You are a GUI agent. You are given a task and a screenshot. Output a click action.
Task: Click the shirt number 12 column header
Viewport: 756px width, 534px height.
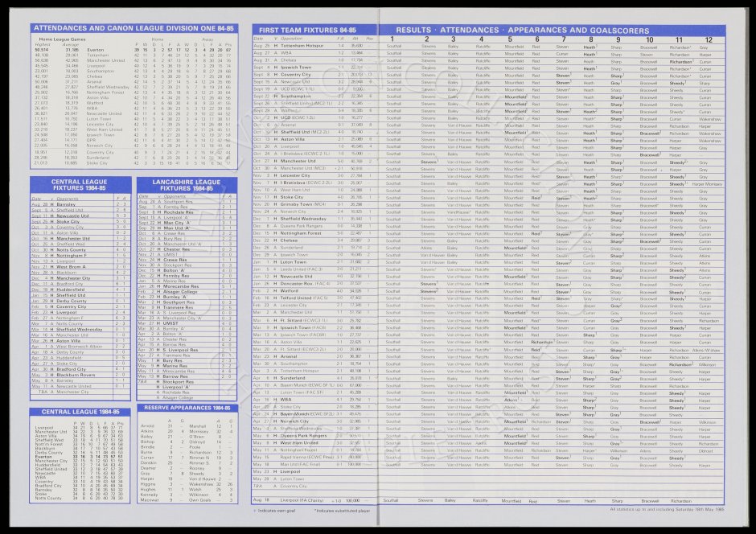point(709,39)
